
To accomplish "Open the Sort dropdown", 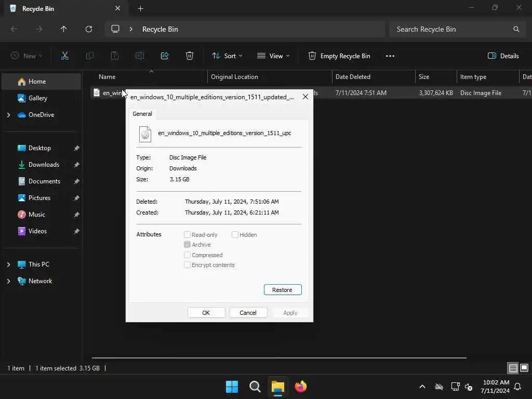I will [227, 56].
